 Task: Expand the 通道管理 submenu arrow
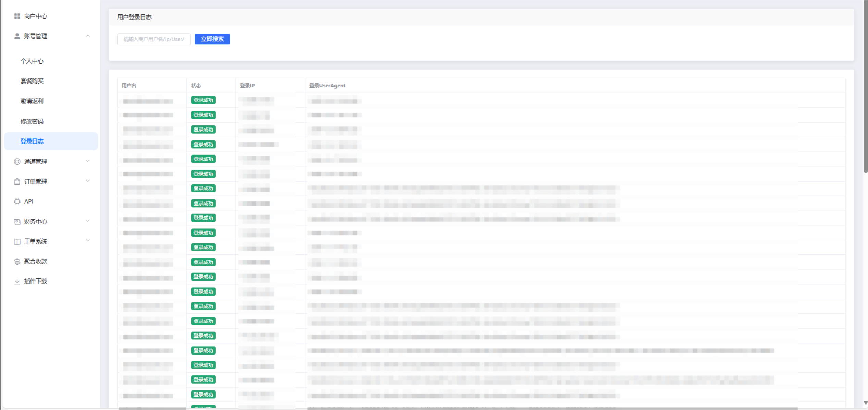pos(88,161)
